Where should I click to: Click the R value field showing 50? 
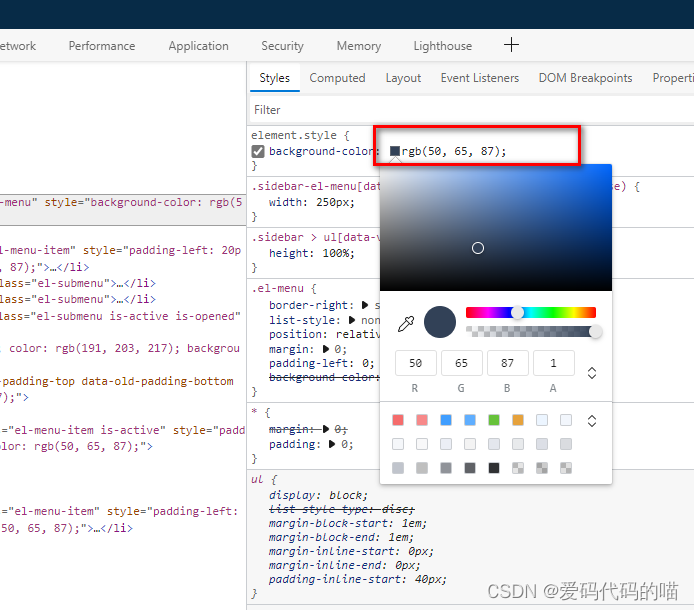coord(416,363)
